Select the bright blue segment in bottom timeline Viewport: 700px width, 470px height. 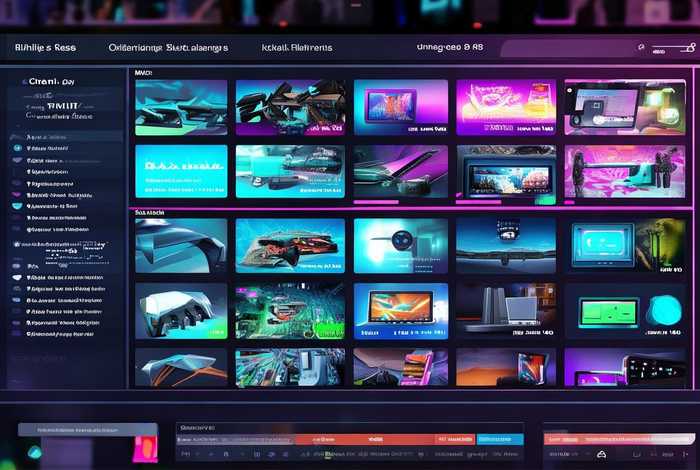[500, 439]
